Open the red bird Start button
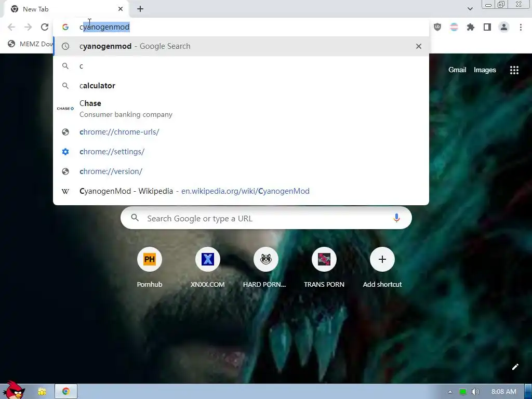Viewport: 532px width, 399px height. pyautogui.click(x=14, y=390)
